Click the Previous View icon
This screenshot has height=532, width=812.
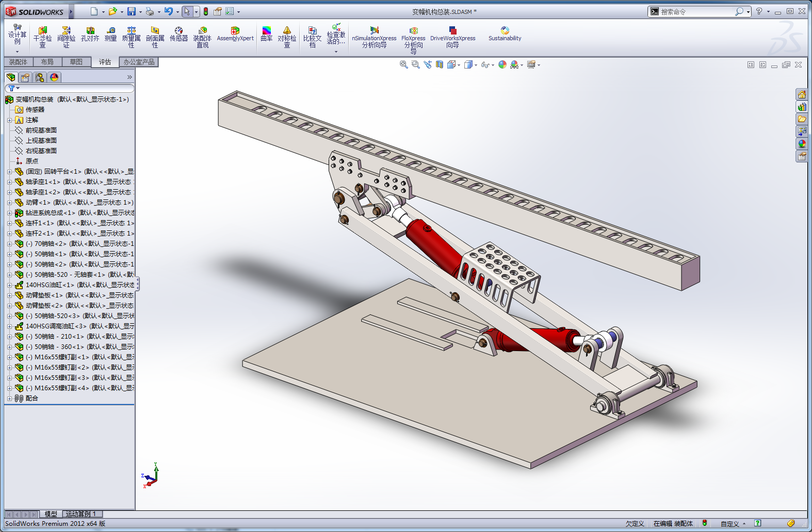[x=428, y=64]
